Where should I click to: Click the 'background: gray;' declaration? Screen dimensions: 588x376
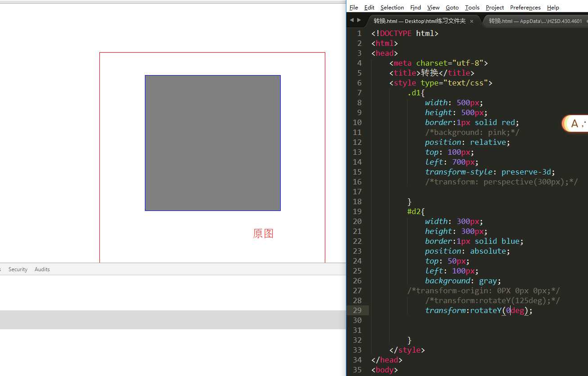coord(463,281)
